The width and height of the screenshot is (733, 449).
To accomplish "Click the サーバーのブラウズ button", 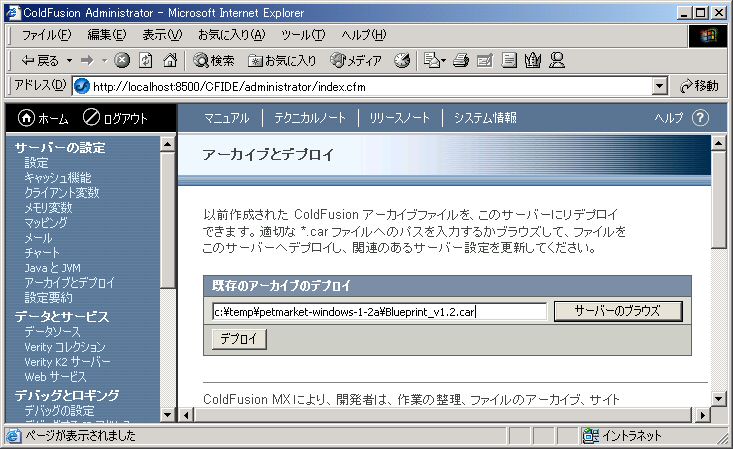I will [x=618, y=311].
